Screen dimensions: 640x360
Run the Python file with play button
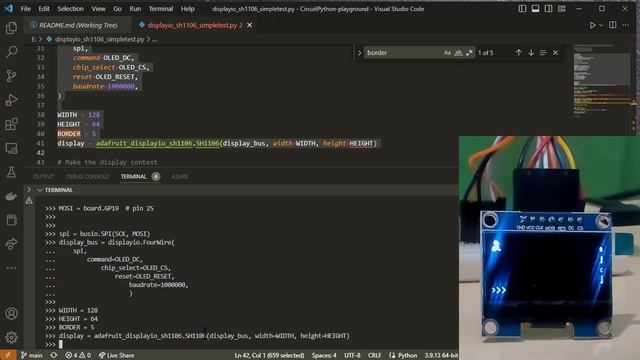click(x=592, y=25)
